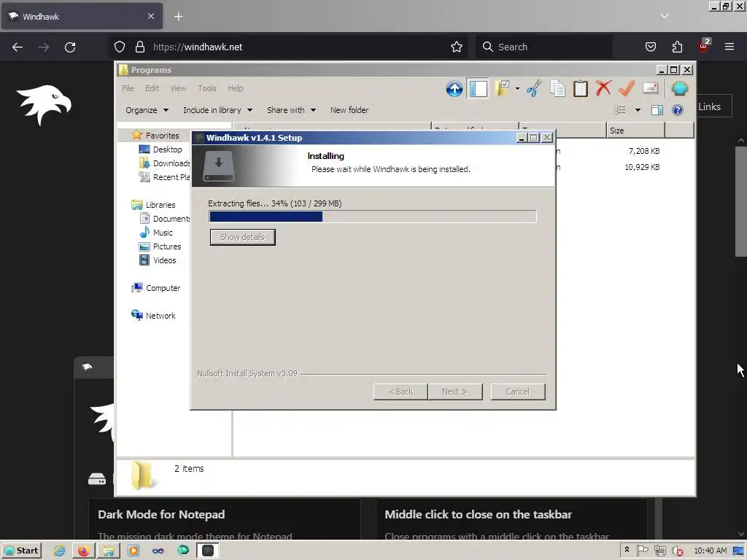Toggle the preview pane icon
The image size is (747, 560).
(x=657, y=111)
